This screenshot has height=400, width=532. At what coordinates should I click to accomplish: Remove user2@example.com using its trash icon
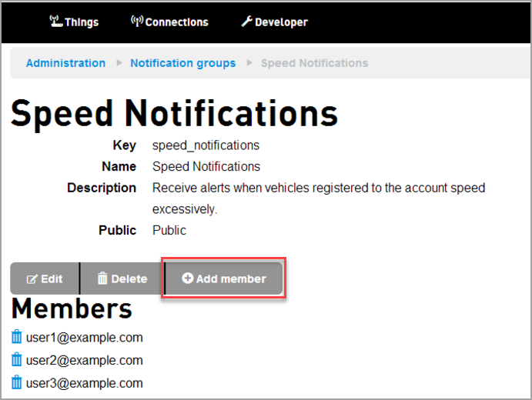tap(17, 360)
